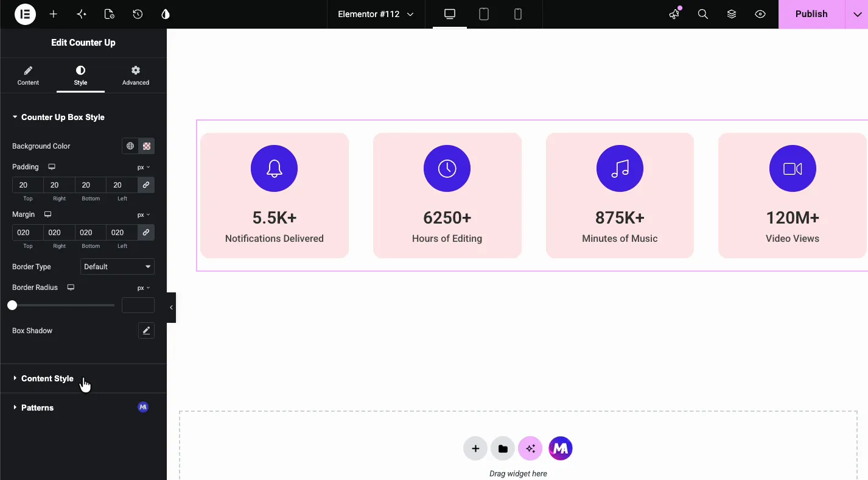Collapse the editor panel with arrow handle
Screen dimensions: 868x480
(171, 308)
